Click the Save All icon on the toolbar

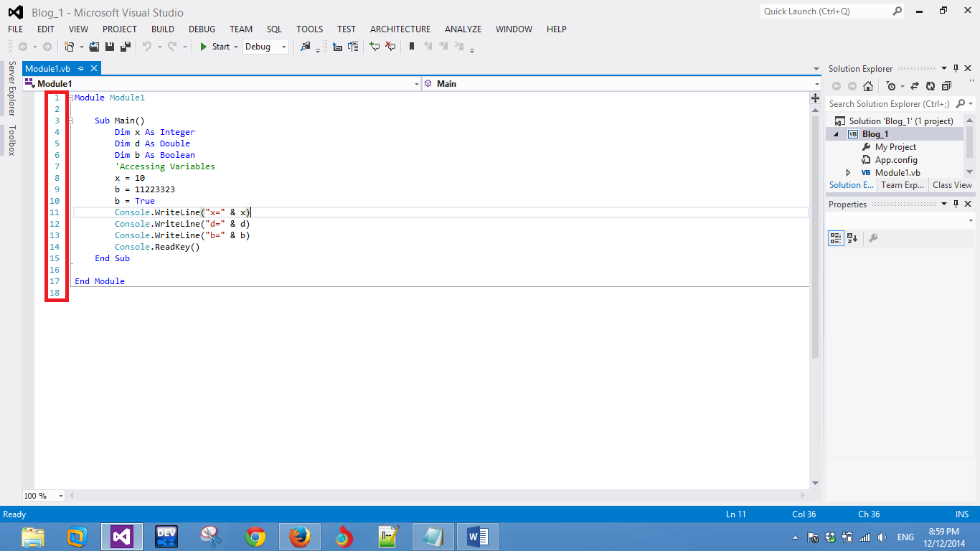(x=125, y=47)
